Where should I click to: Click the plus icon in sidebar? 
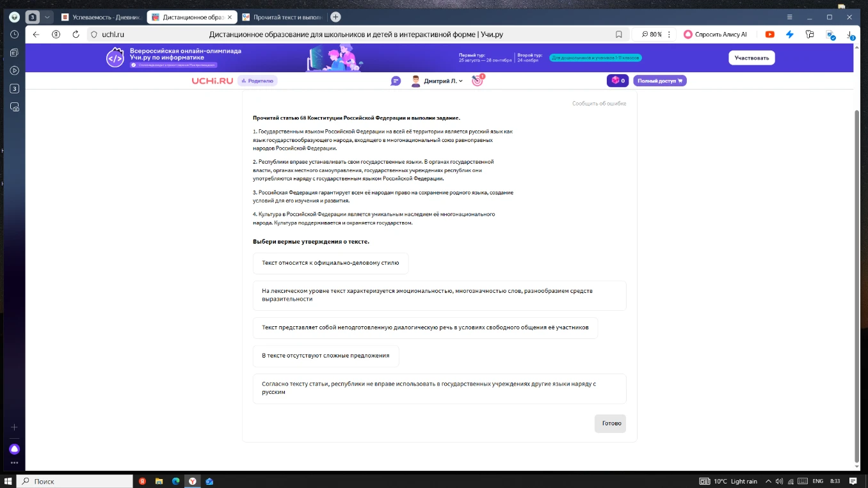(15, 427)
